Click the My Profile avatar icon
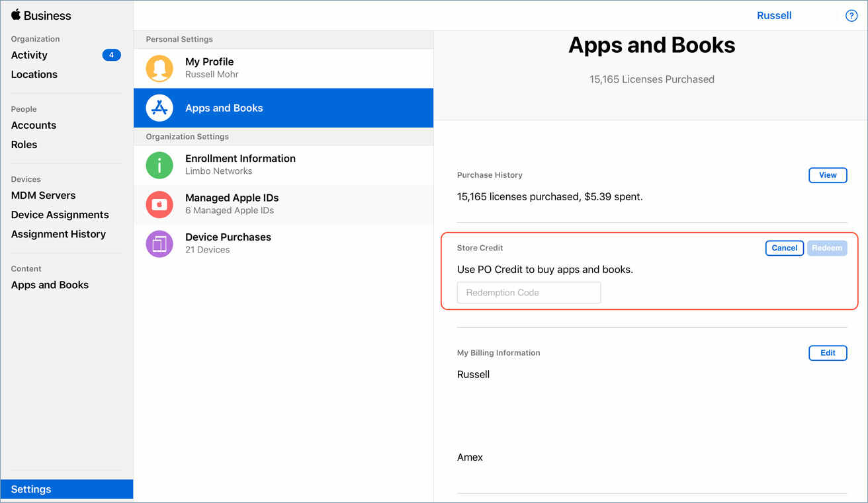Image resolution: width=868 pixels, height=503 pixels. [159, 68]
